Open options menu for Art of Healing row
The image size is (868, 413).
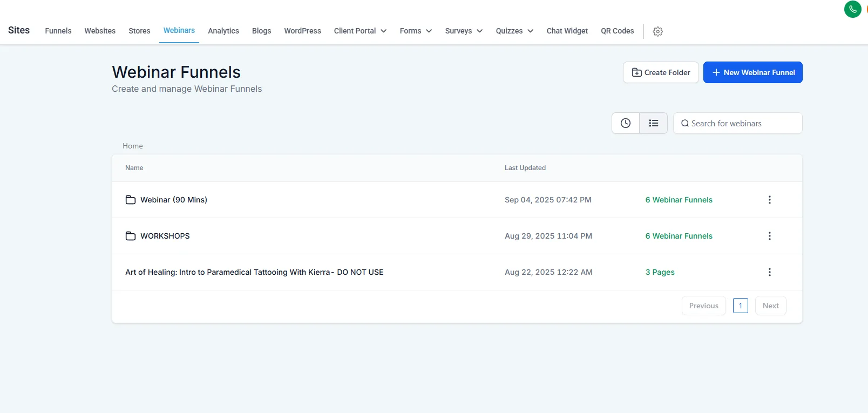(x=770, y=272)
